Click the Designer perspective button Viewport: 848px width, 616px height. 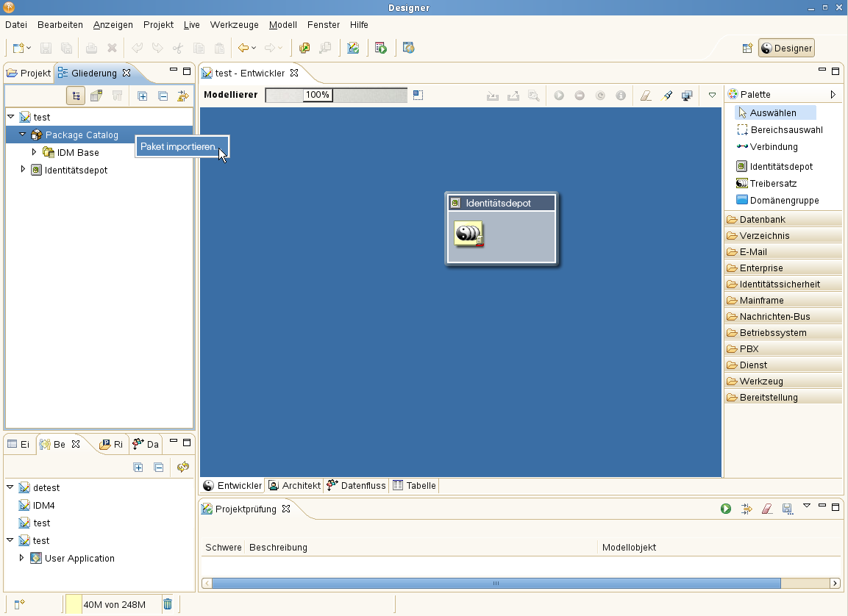786,49
